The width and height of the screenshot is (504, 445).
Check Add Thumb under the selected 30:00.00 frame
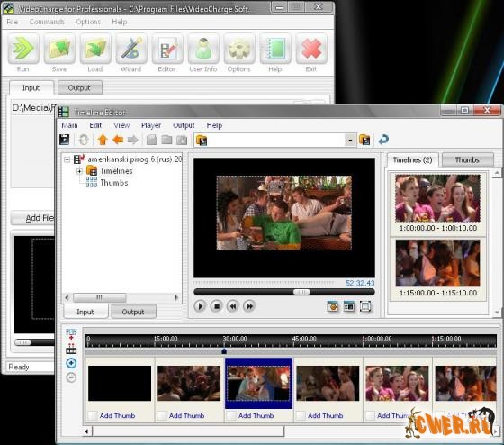[231, 415]
